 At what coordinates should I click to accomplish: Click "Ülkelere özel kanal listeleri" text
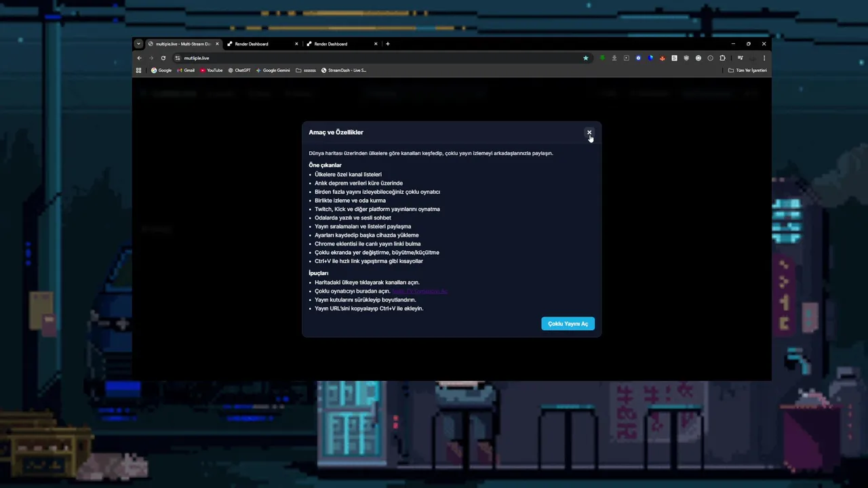[348, 175]
